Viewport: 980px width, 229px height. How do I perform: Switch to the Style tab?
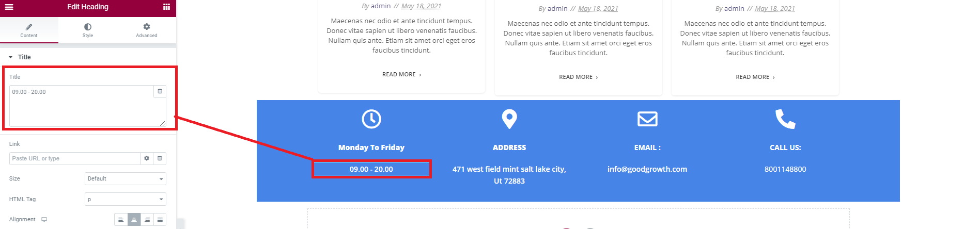pos(88,30)
